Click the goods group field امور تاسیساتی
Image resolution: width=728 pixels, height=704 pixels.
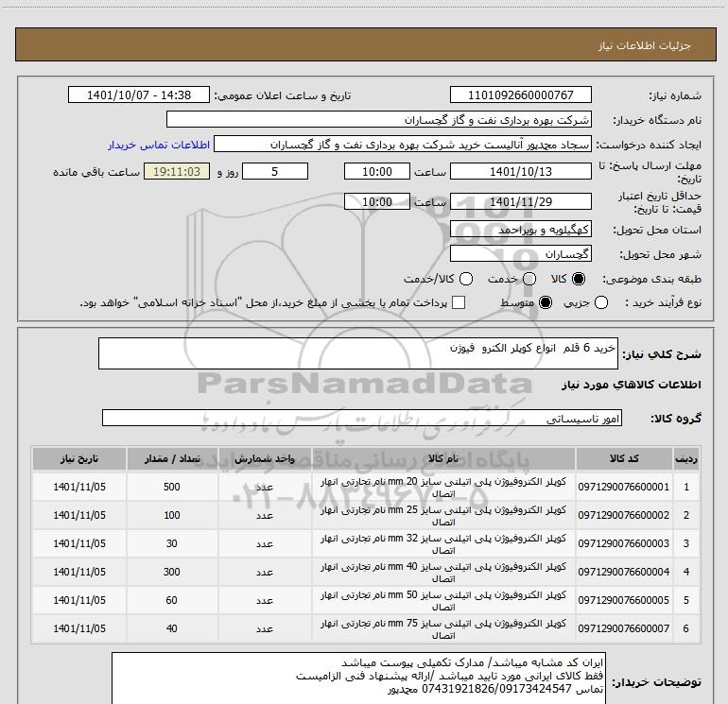pos(362,418)
